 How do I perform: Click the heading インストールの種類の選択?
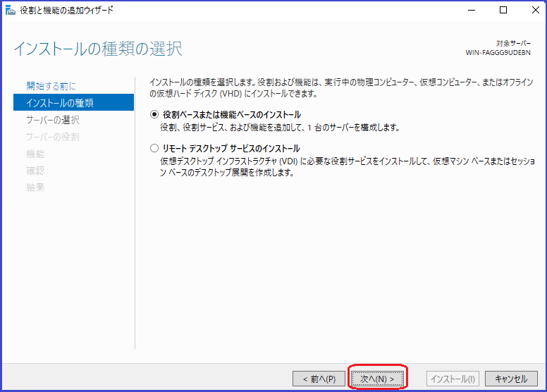point(98,48)
